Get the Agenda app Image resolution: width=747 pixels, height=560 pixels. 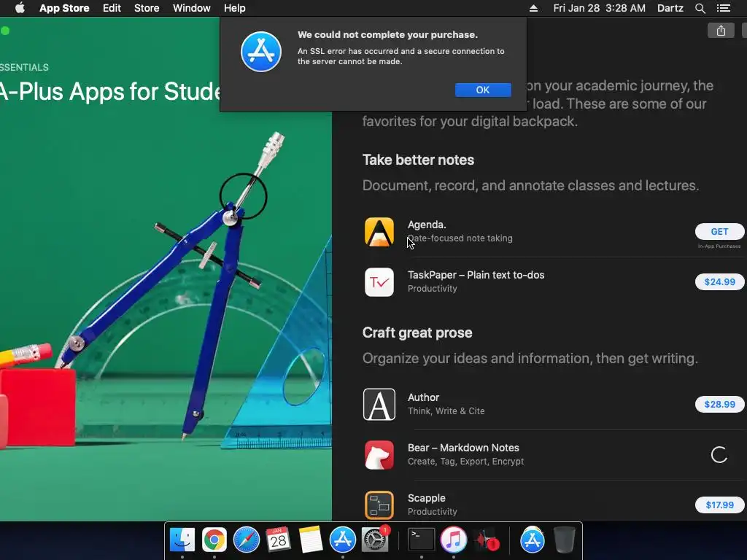(x=719, y=231)
